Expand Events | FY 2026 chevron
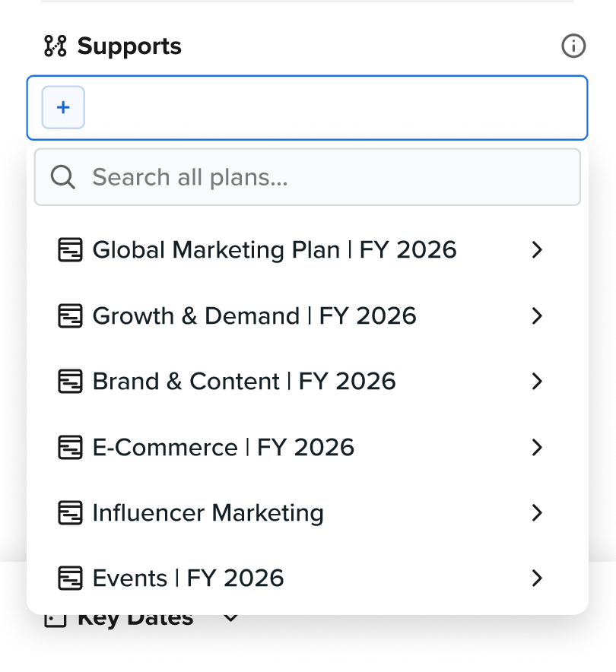The width and height of the screenshot is (616, 672). click(538, 578)
